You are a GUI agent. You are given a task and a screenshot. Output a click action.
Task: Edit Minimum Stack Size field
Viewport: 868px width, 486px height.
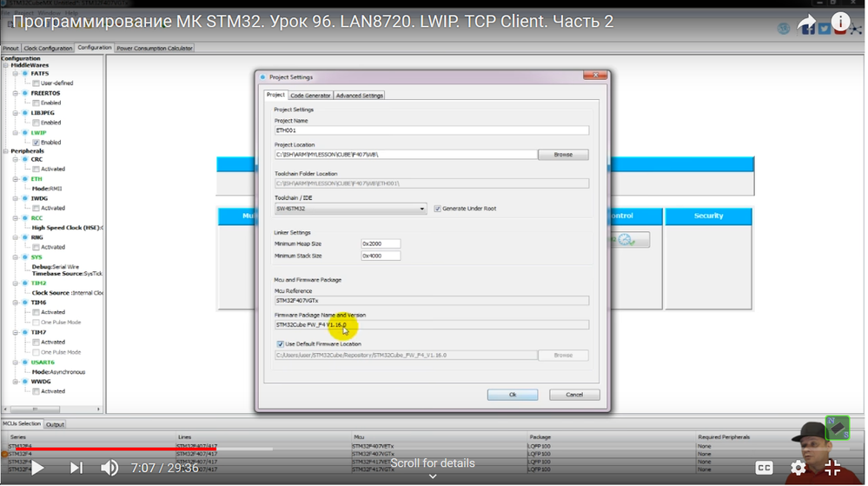(x=381, y=256)
